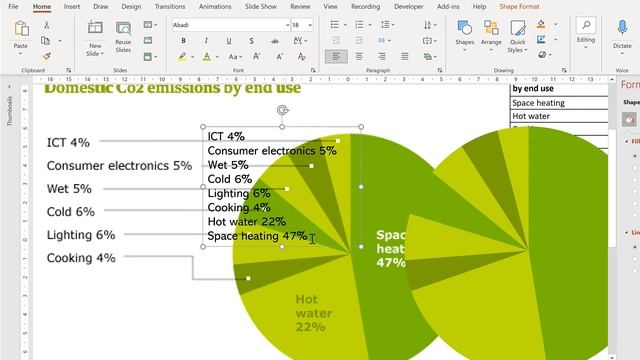Click the Shape Fill paint bucket
The width and height of the screenshot is (640, 360).
(541, 24)
